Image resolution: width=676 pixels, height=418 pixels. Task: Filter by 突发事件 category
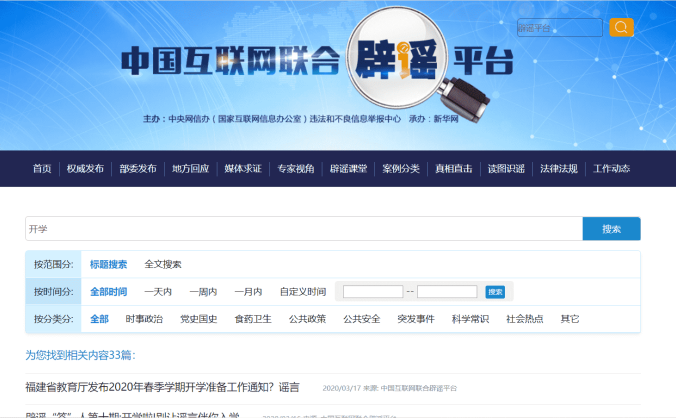[416, 319]
